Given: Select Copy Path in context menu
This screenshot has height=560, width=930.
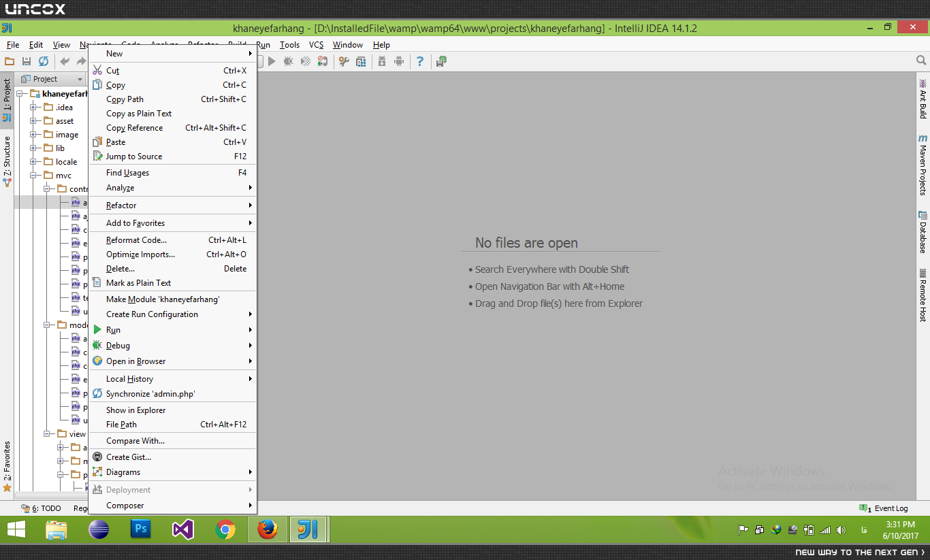Looking at the screenshot, I should pyautogui.click(x=173, y=99).
